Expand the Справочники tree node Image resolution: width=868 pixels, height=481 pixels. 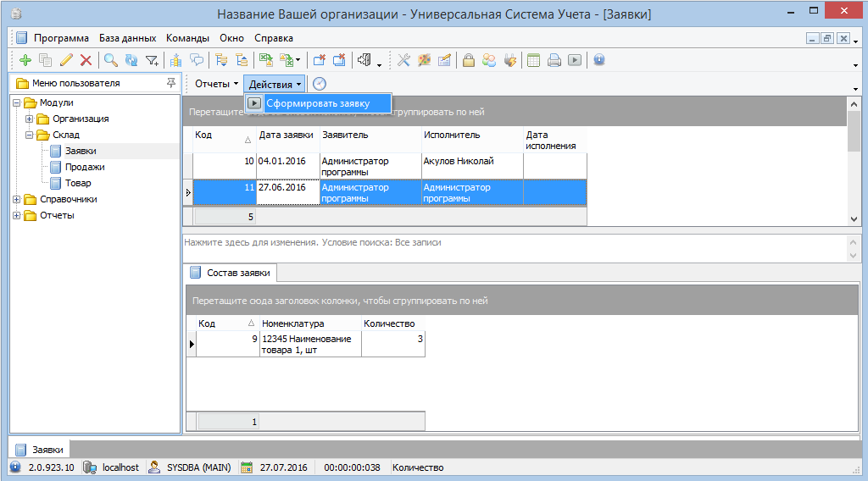17,200
